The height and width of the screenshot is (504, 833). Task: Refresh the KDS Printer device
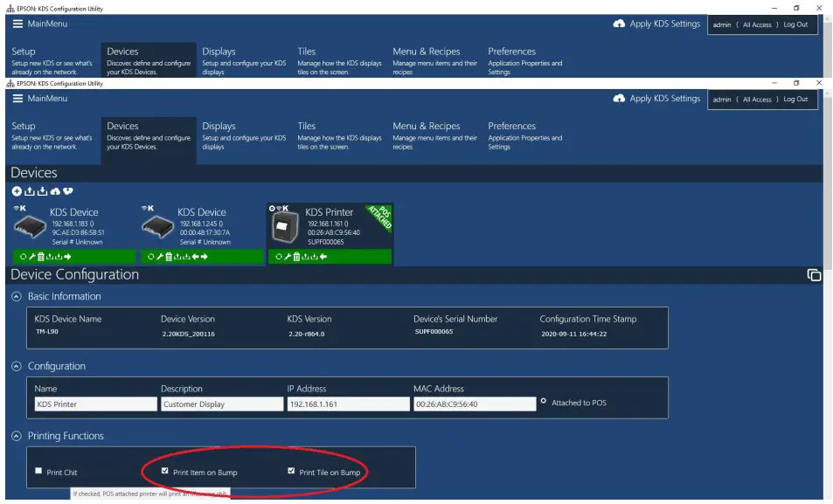278,257
